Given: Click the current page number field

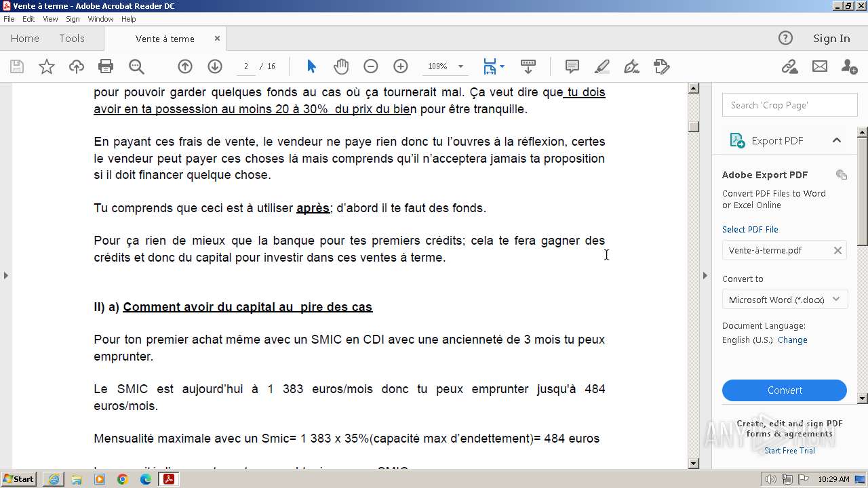Looking at the screenshot, I should pos(245,66).
